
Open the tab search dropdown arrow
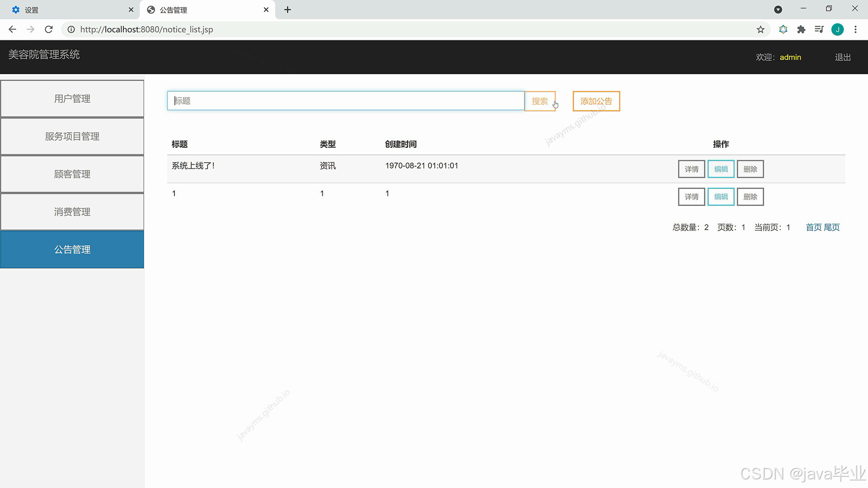[778, 9]
